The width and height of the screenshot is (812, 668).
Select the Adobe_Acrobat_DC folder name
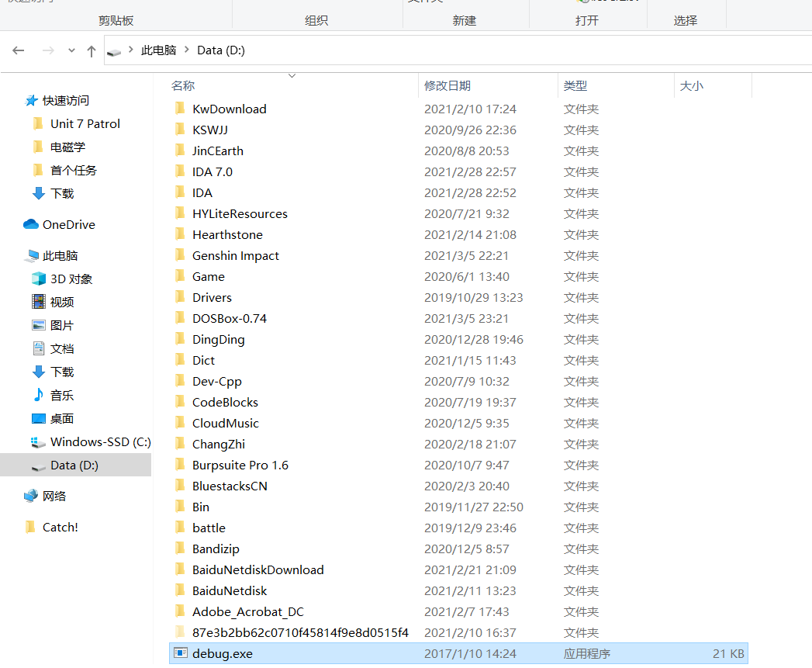coord(248,612)
